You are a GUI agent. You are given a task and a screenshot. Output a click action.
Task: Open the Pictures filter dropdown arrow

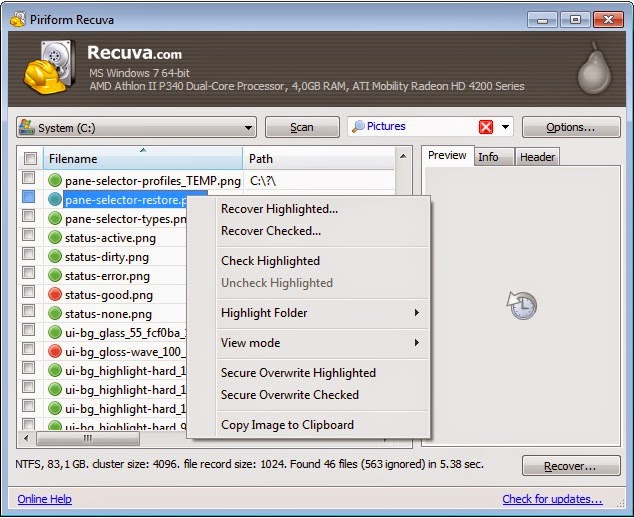pos(505,127)
